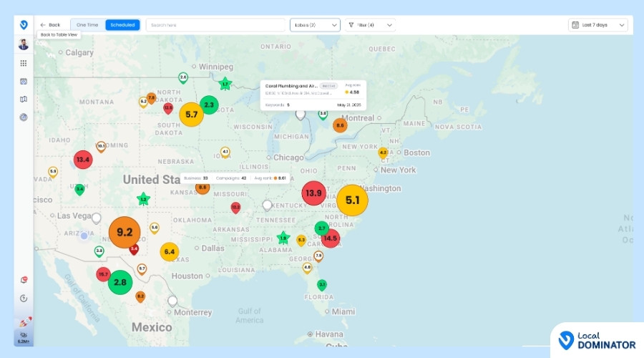Screen dimensions: 644x358
Task: Click the yellow 5.0 pin in Oklahoma
Action: [x=155, y=228]
